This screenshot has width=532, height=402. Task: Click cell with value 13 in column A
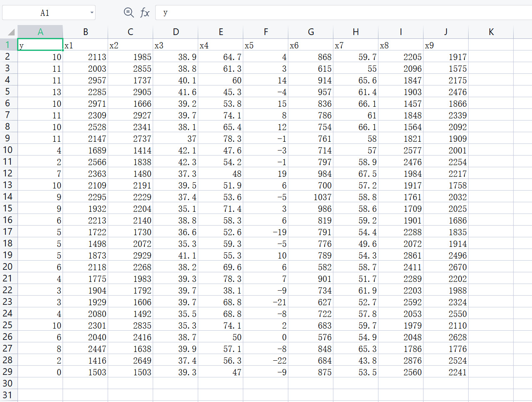click(40, 91)
